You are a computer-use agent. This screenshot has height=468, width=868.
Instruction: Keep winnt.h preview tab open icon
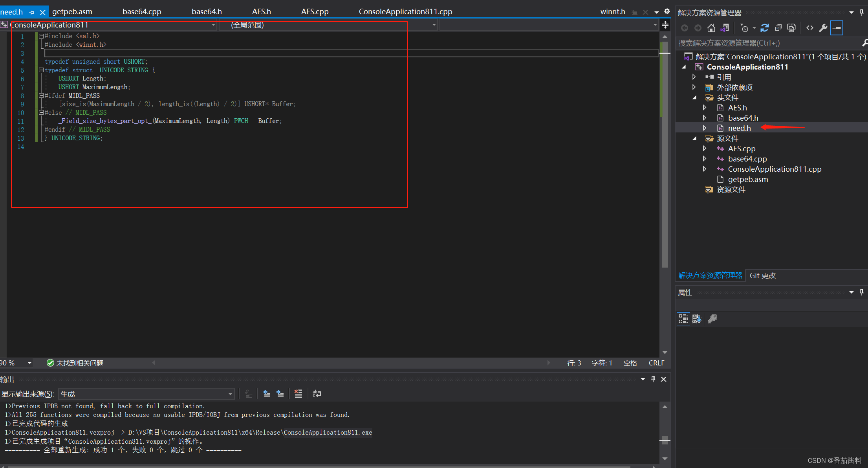[634, 13]
